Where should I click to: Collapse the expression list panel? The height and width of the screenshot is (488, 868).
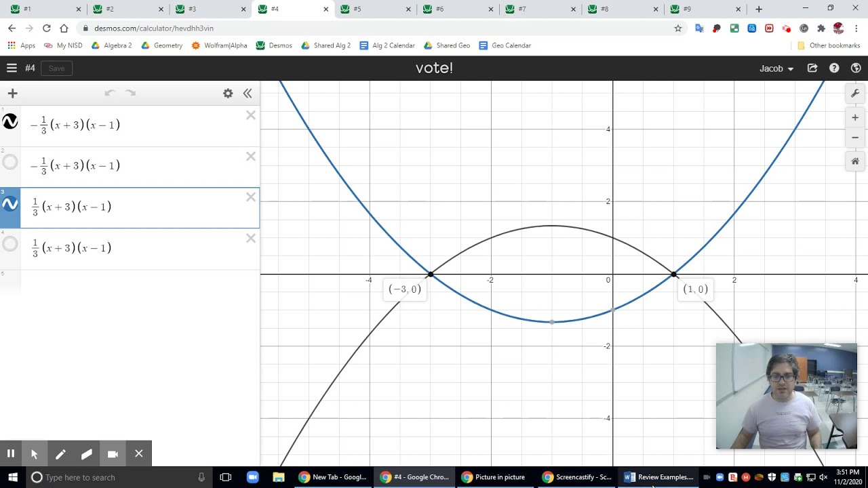pyautogui.click(x=248, y=94)
